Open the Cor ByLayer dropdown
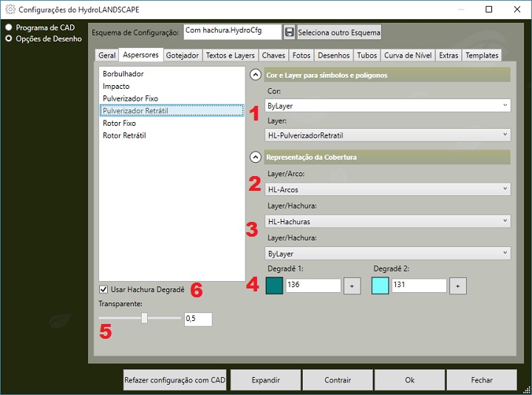The width and height of the screenshot is (532, 395). click(387, 106)
